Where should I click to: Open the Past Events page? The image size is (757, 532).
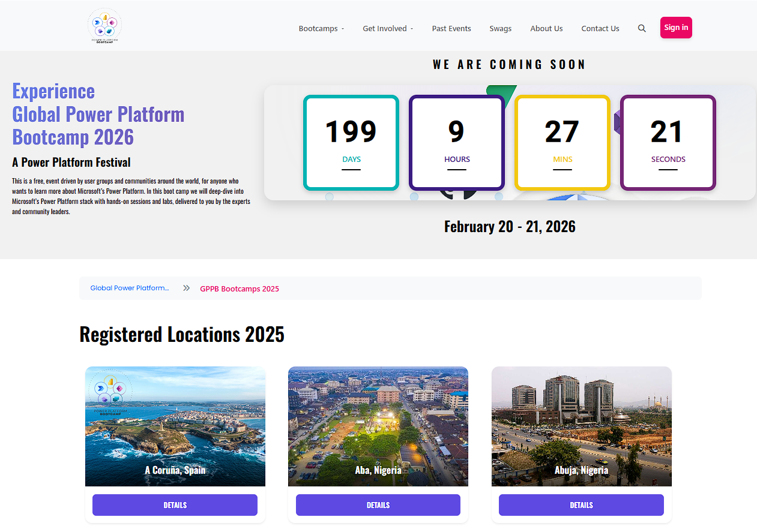coord(451,28)
